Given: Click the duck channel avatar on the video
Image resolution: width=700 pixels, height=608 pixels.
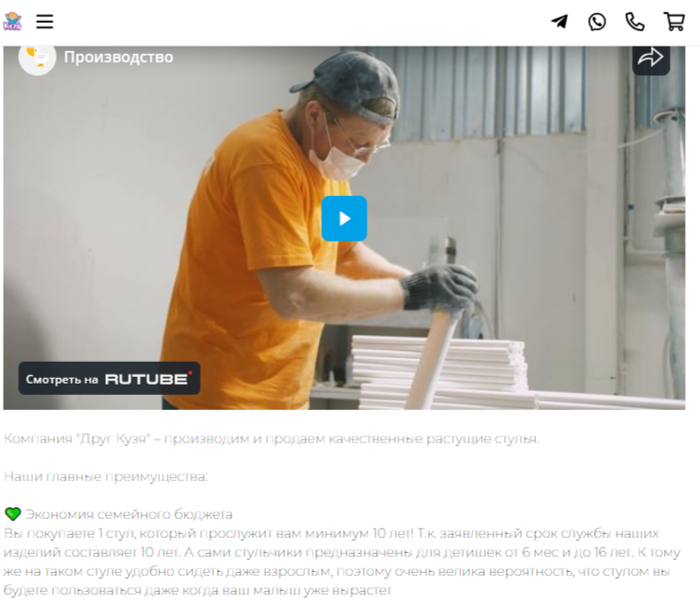Looking at the screenshot, I should (x=37, y=58).
